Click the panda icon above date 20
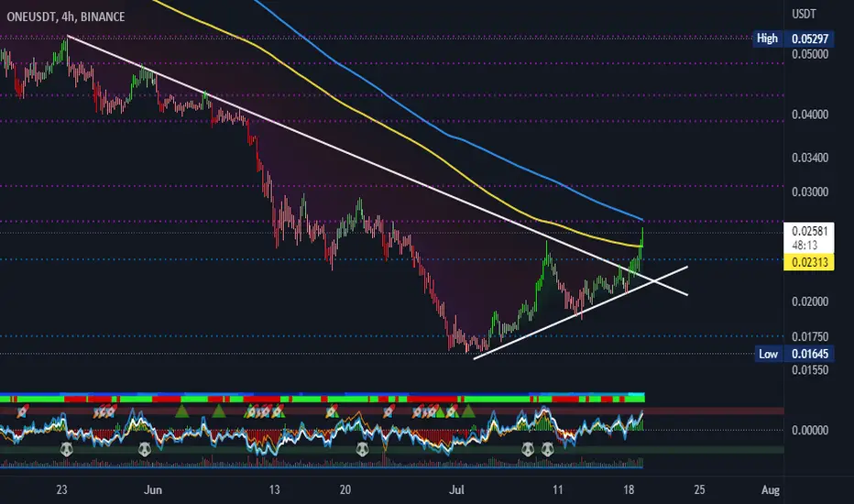Image resolution: width=854 pixels, height=504 pixels. point(362,450)
